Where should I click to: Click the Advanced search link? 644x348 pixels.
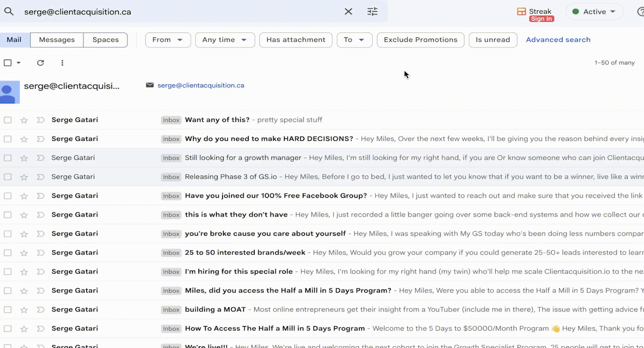coord(558,40)
